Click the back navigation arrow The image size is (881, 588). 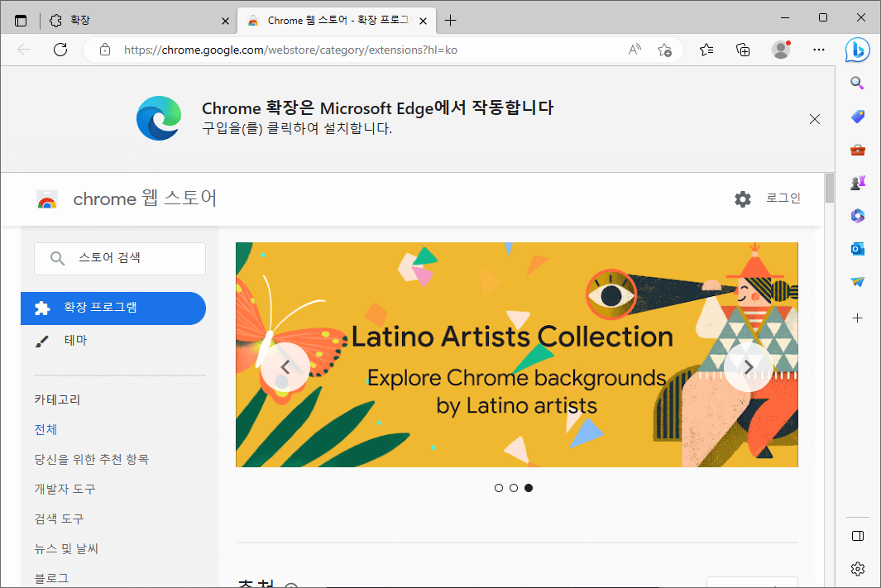point(24,50)
